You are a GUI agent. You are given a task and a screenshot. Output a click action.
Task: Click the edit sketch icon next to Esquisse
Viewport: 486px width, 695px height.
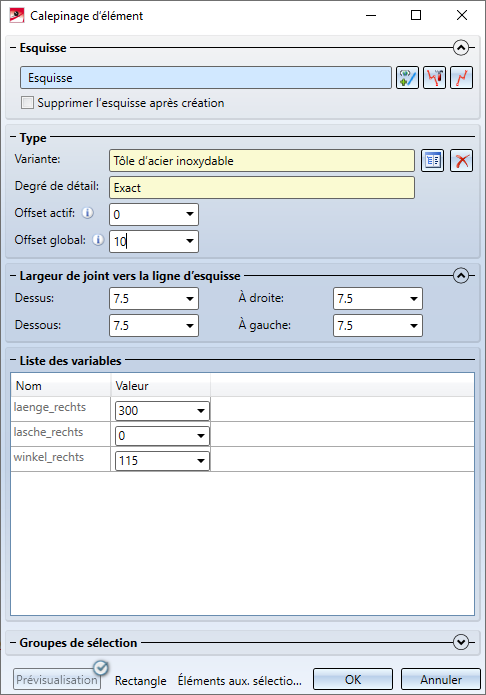(435, 78)
